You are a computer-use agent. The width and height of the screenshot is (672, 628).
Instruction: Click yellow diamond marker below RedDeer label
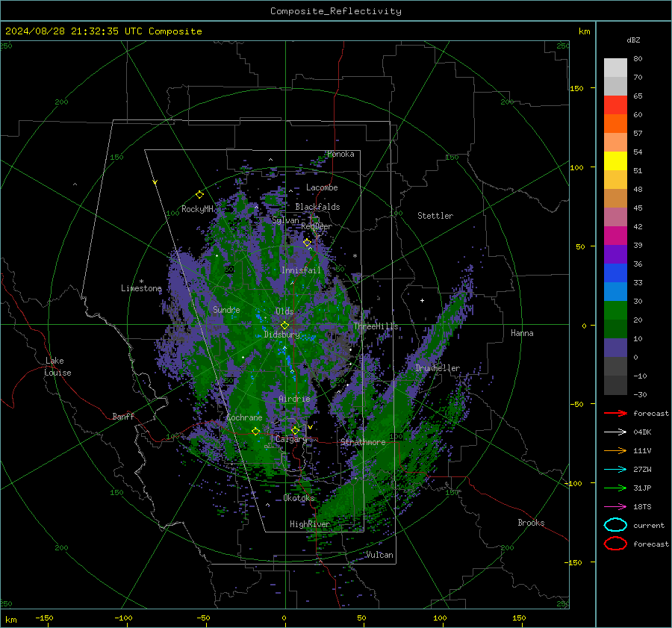pyautogui.click(x=307, y=243)
